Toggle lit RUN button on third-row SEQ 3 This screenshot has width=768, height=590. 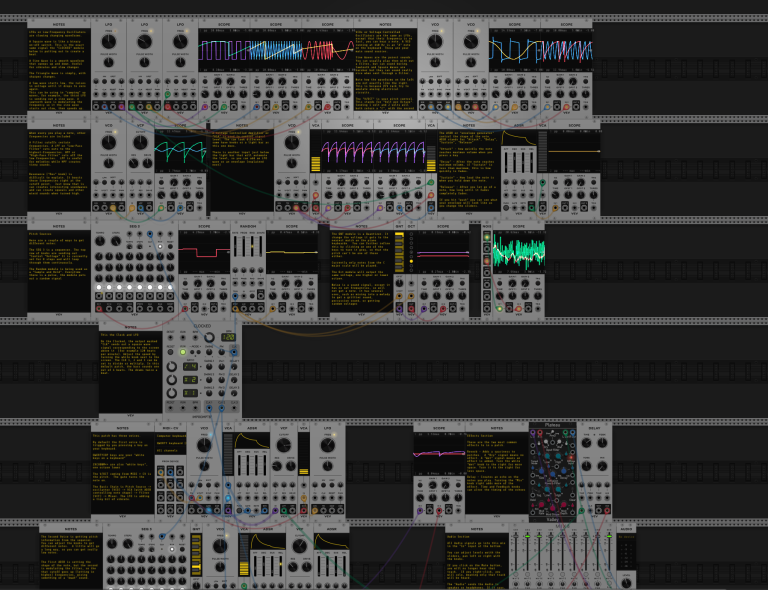(x=160, y=247)
